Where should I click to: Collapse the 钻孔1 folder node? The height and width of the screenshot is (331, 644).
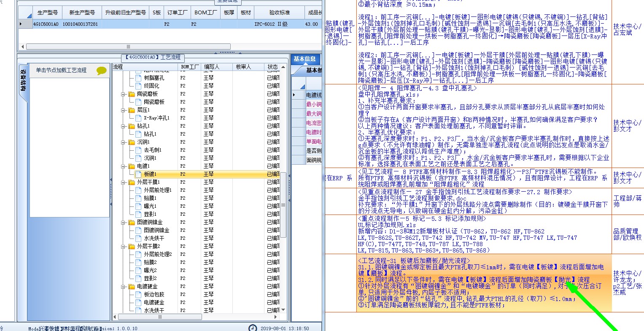click(123, 126)
